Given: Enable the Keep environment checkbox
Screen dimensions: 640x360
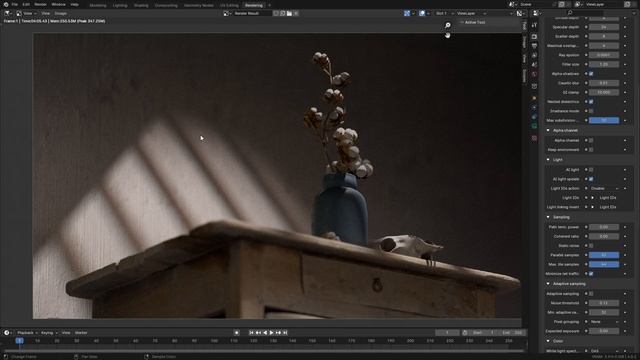Looking at the screenshot, I should pyautogui.click(x=591, y=150).
